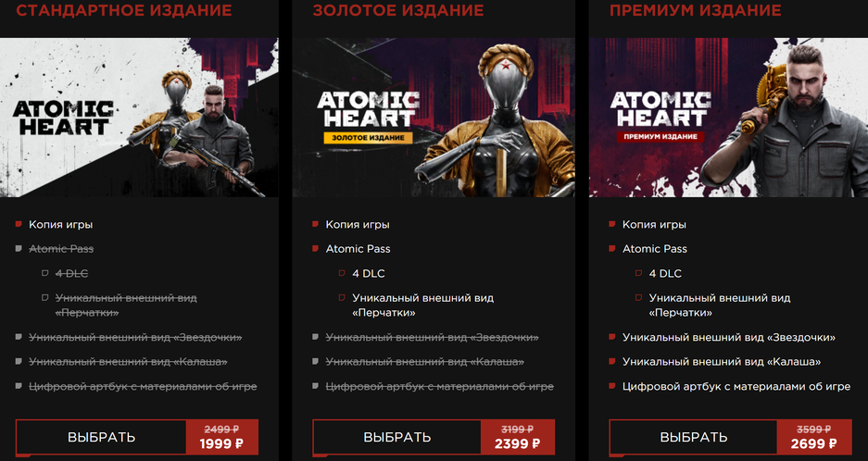Screen dimensions: 868x461
Task: Click bullet beside «Калаша» in premium edition
Action: [612, 361]
